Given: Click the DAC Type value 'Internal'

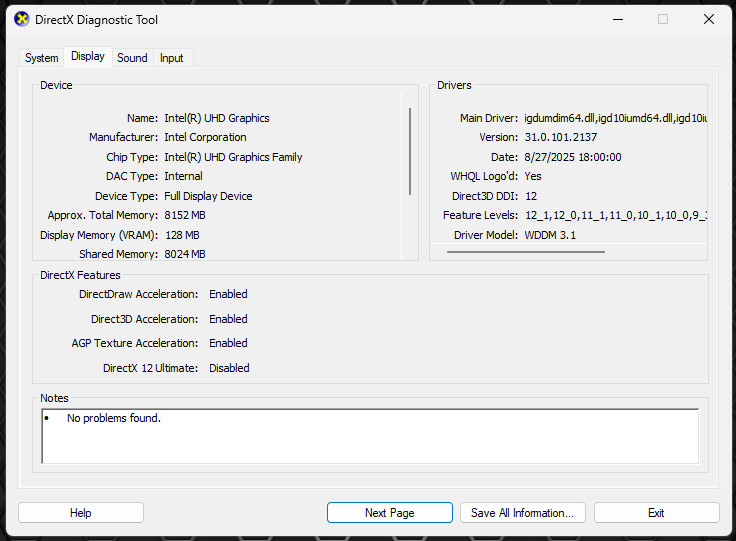Looking at the screenshot, I should tap(184, 176).
